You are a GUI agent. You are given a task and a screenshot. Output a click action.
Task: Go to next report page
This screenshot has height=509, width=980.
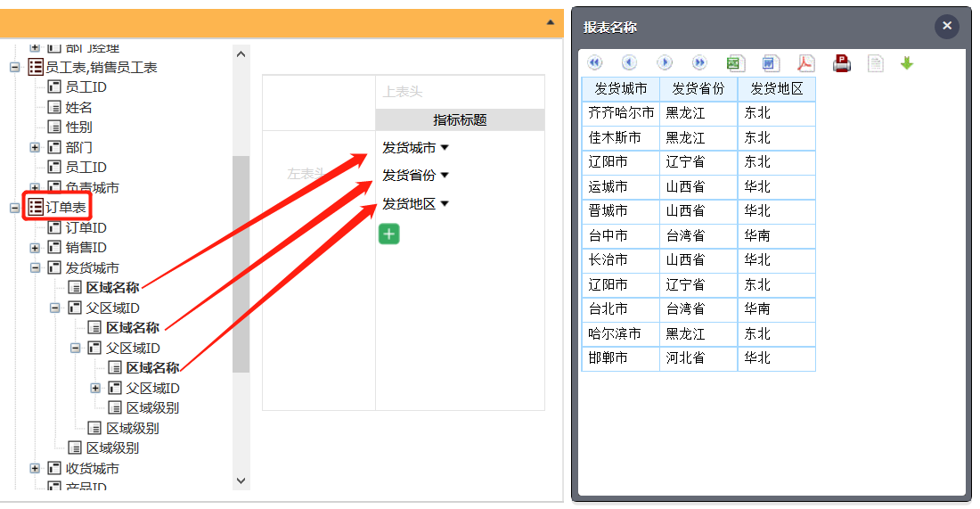click(665, 62)
